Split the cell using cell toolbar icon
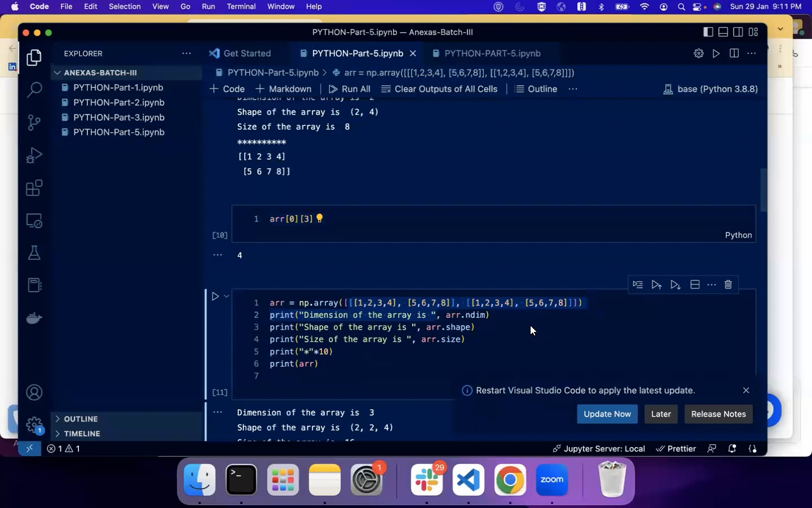 695,284
